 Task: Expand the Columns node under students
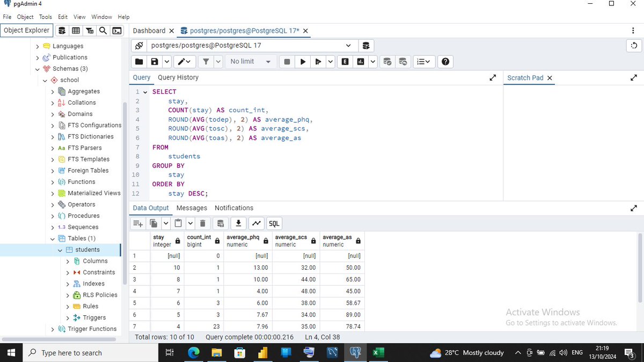coord(68,261)
